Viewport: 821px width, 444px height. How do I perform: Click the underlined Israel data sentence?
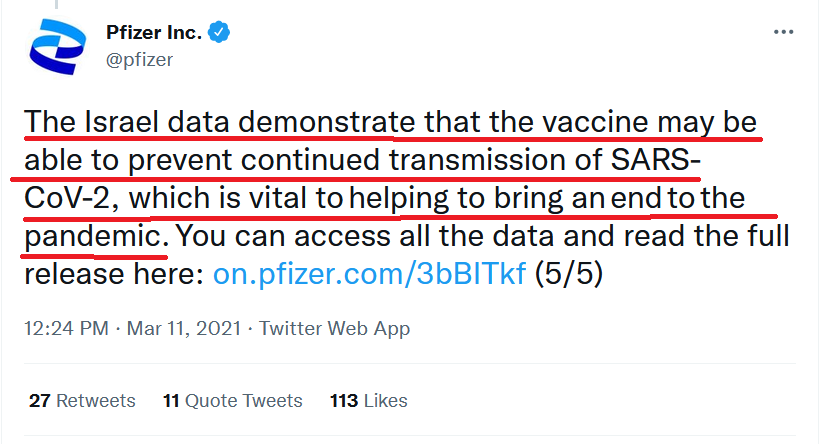tap(390, 179)
